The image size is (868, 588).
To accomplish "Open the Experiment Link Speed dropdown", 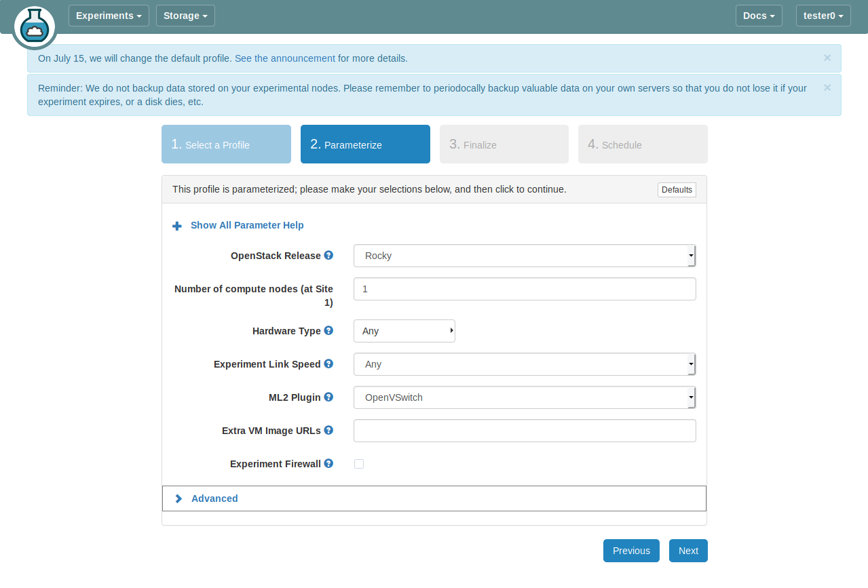I will (524, 364).
